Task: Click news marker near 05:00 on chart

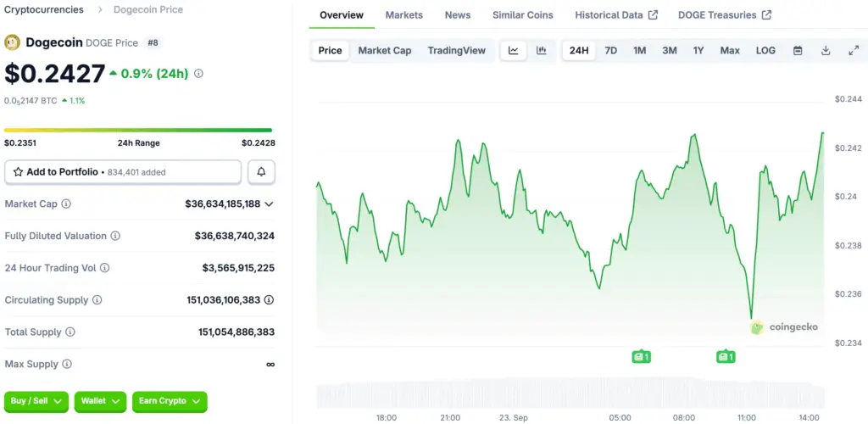Action: [641, 357]
